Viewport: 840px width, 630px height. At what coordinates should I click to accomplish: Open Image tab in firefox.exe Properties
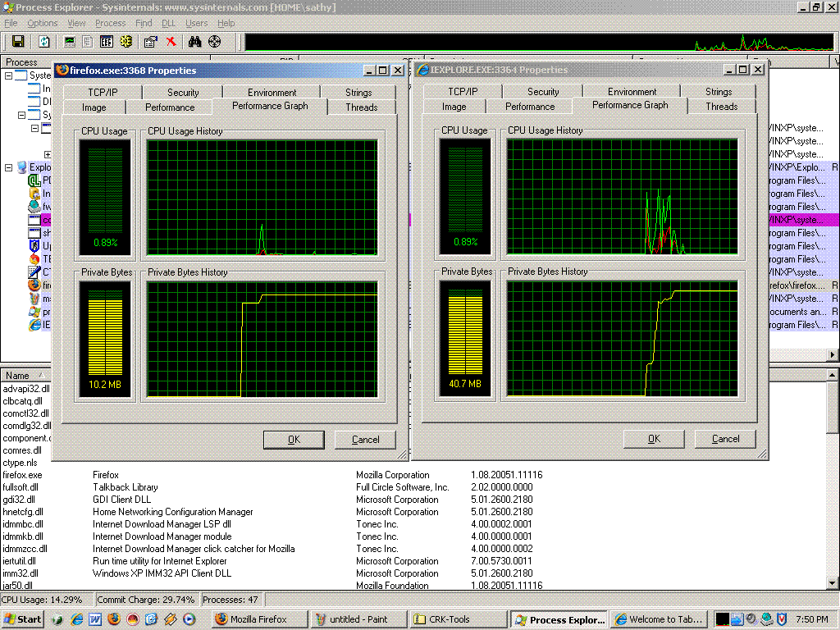(94, 107)
